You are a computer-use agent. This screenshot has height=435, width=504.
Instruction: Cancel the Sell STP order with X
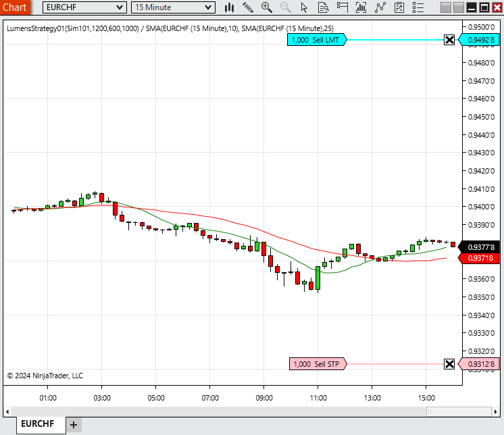pos(449,364)
